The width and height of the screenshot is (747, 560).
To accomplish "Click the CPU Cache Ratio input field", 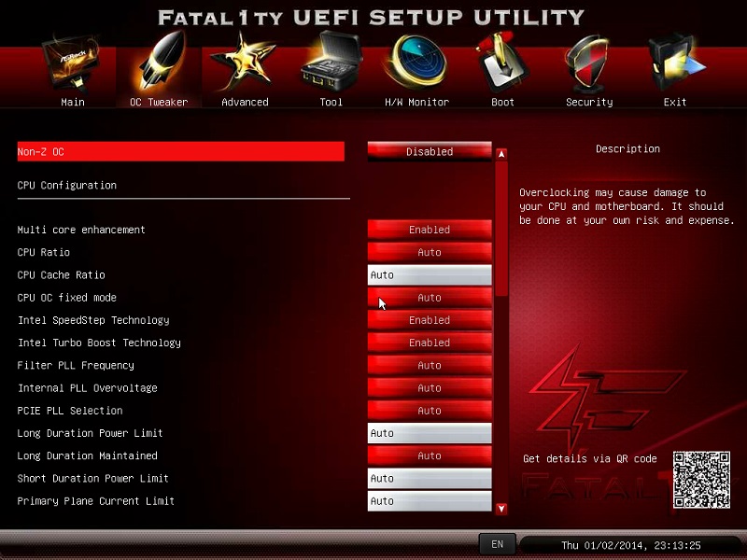I will tap(430, 275).
